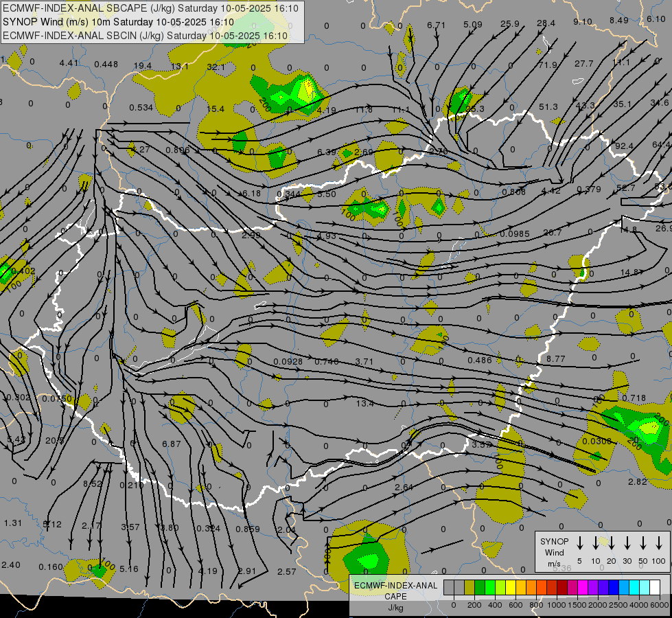
Task: Pick the pure yellow swatch in CAPE legend
Action: [511, 587]
